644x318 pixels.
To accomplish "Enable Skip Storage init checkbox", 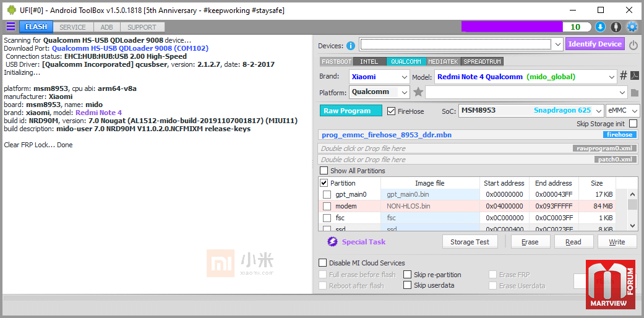I will (633, 124).
